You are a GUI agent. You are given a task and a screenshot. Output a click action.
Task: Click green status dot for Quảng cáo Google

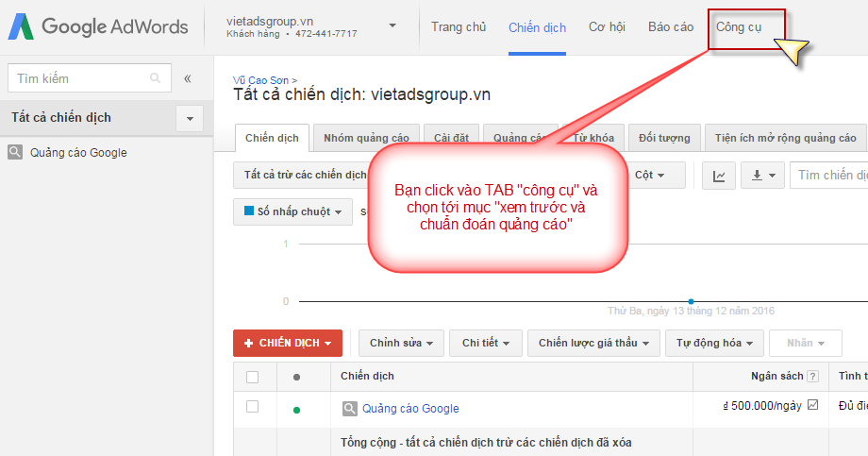click(x=296, y=410)
